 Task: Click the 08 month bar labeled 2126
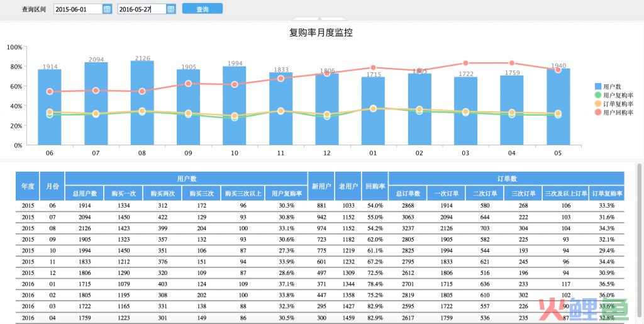click(142, 103)
